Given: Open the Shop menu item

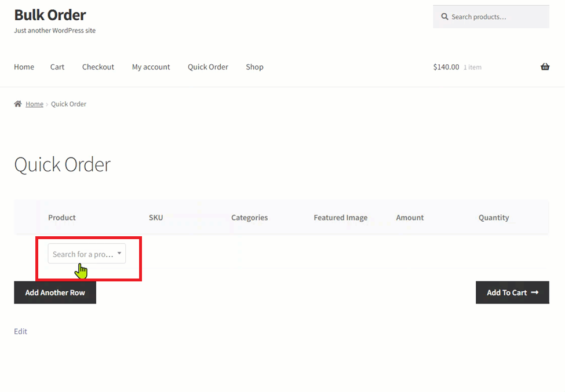Looking at the screenshot, I should point(255,67).
